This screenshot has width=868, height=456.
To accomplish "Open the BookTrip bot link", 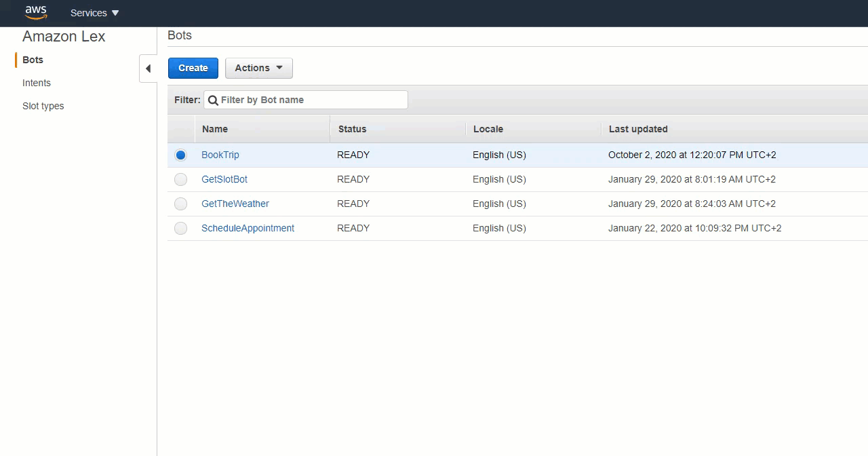I will pyautogui.click(x=220, y=155).
